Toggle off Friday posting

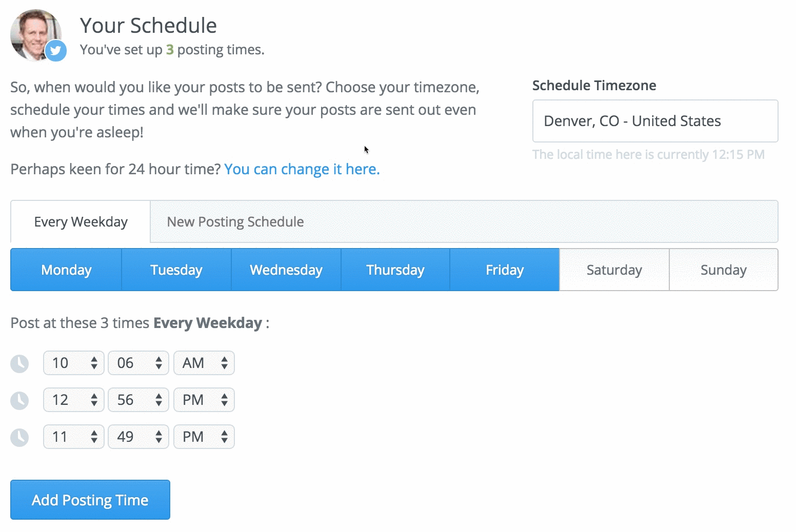click(x=504, y=270)
